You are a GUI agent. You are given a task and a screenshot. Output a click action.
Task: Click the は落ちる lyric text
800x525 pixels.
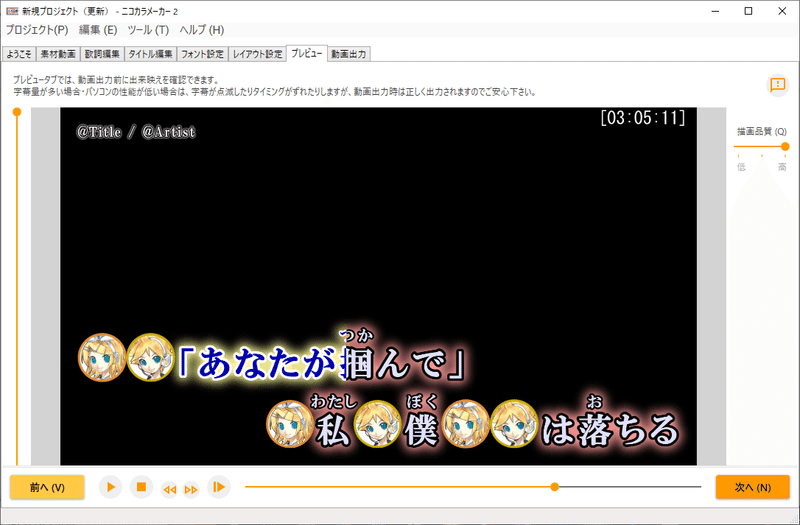[x=610, y=429]
